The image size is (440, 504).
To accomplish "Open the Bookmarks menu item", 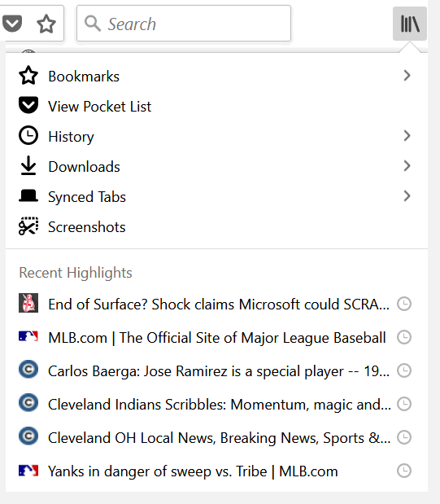I will pos(217,77).
